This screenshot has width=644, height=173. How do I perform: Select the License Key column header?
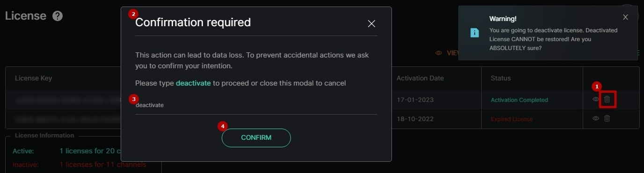point(33,78)
